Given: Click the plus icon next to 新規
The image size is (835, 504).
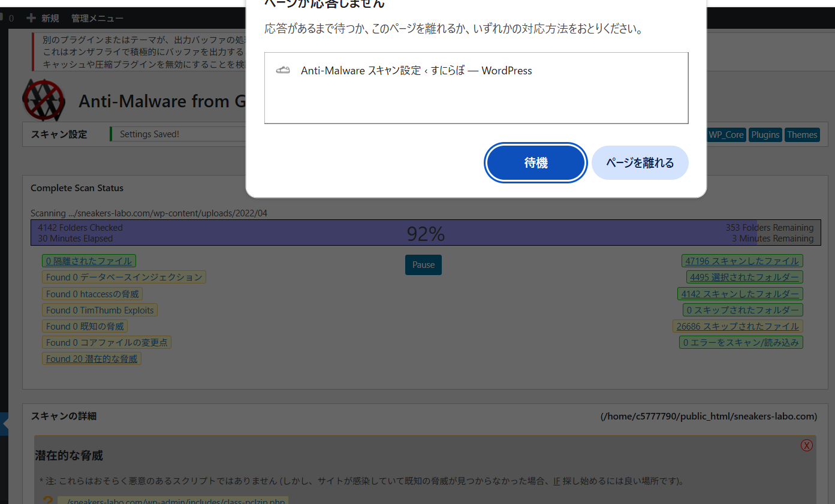Looking at the screenshot, I should coord(31,18).
